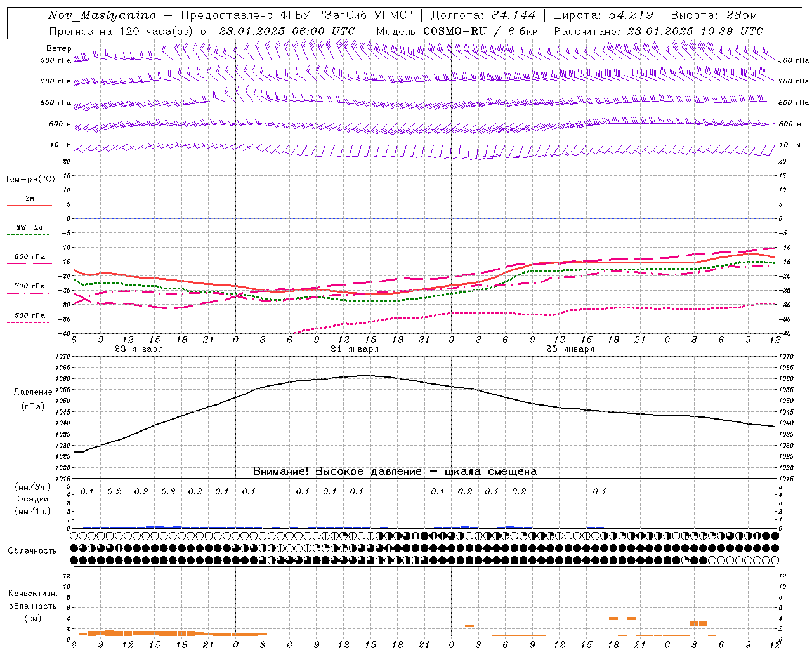The height and width of the screenshot is (650, 812).
Task: Click the 'Осадки' precipitation label
Action: click(33, 499)
